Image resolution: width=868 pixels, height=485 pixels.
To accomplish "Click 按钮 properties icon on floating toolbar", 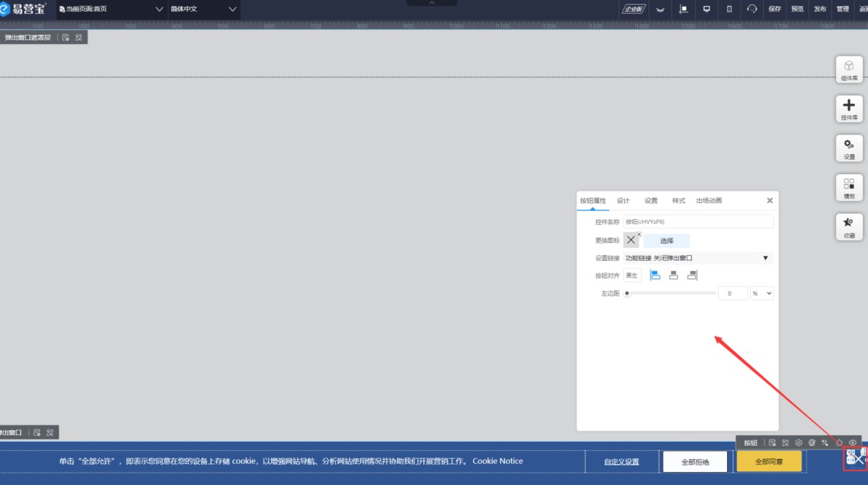I will (x=773, y=442).
